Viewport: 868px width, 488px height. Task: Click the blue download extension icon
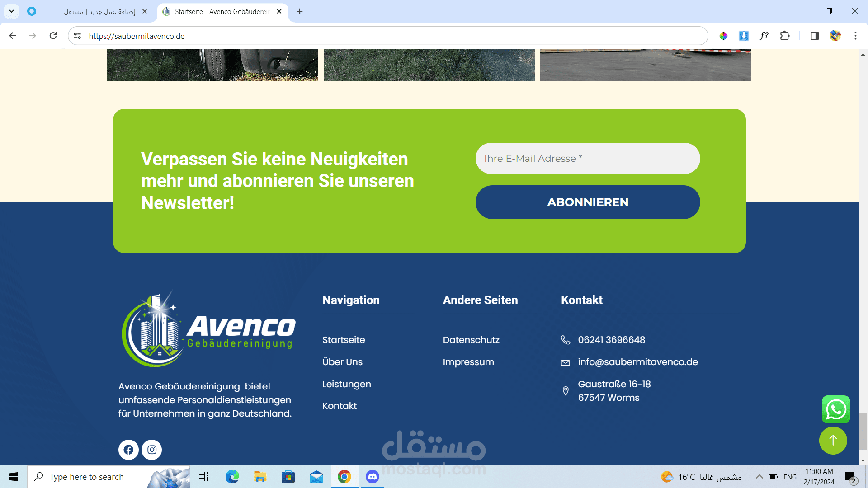point(744,36)
